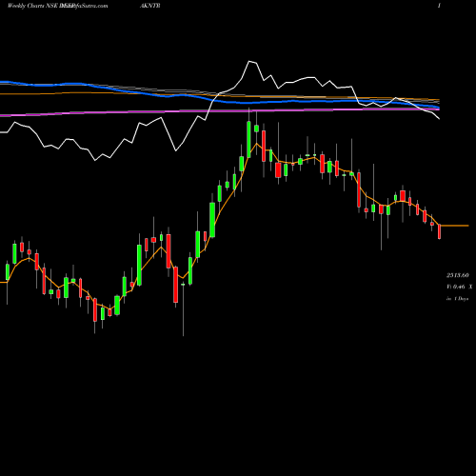476x476 pixels.
Task: Click the long red candle before the lowest wick
Action: (x=176, y=285)
